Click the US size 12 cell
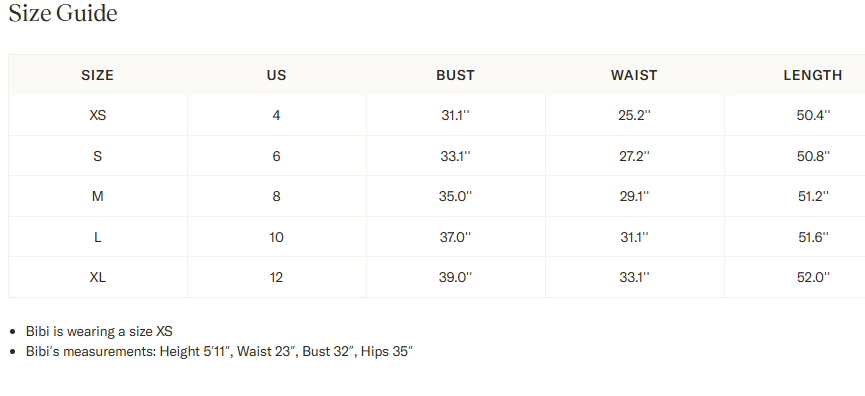This screenshot has width=865, height=396. 276,277
